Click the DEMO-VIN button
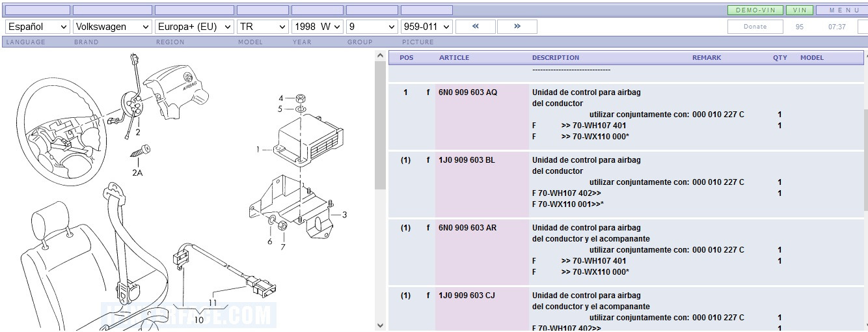This screenshot has width=868, height=332. [x=755, y=10]
